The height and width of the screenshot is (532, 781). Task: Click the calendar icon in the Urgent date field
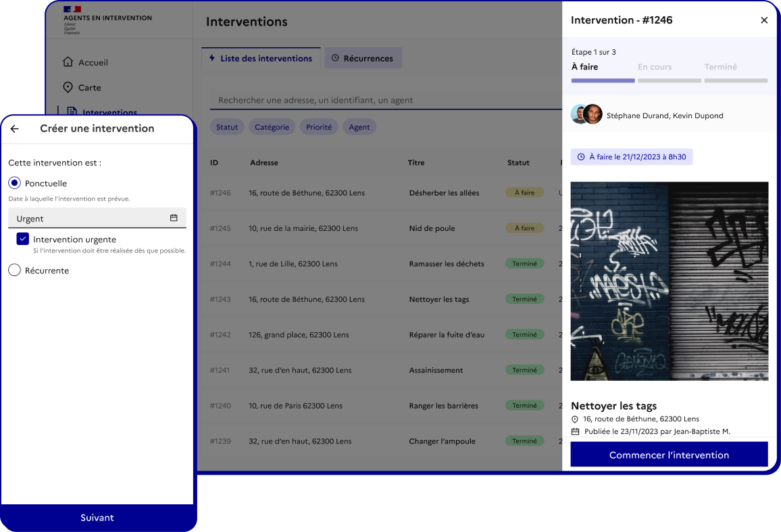[x=174, y=218]
